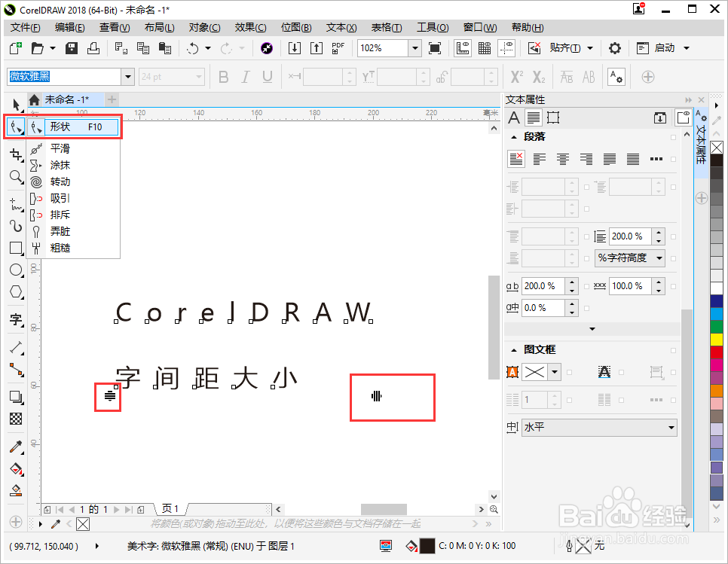Select the Ellipse tool
Viewport: 728px width, 564px height.
(17, 270)
